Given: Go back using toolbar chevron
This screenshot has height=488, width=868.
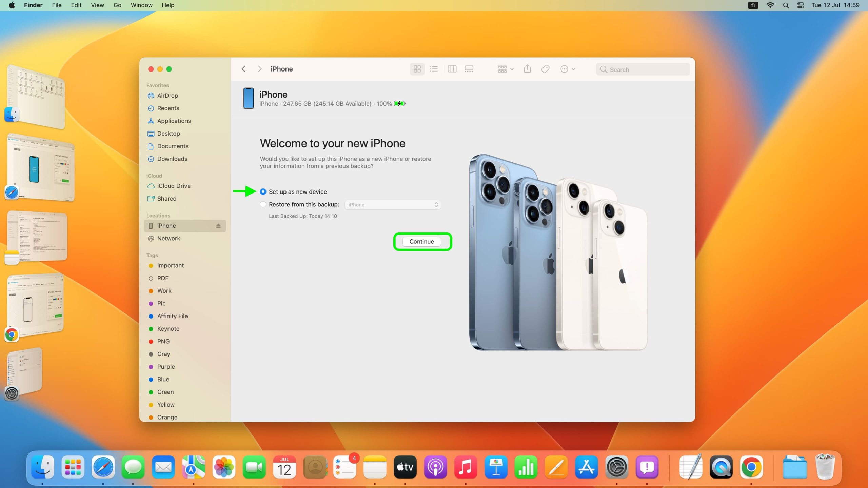Looking at the screenshot, I should [x=243, y=69].
